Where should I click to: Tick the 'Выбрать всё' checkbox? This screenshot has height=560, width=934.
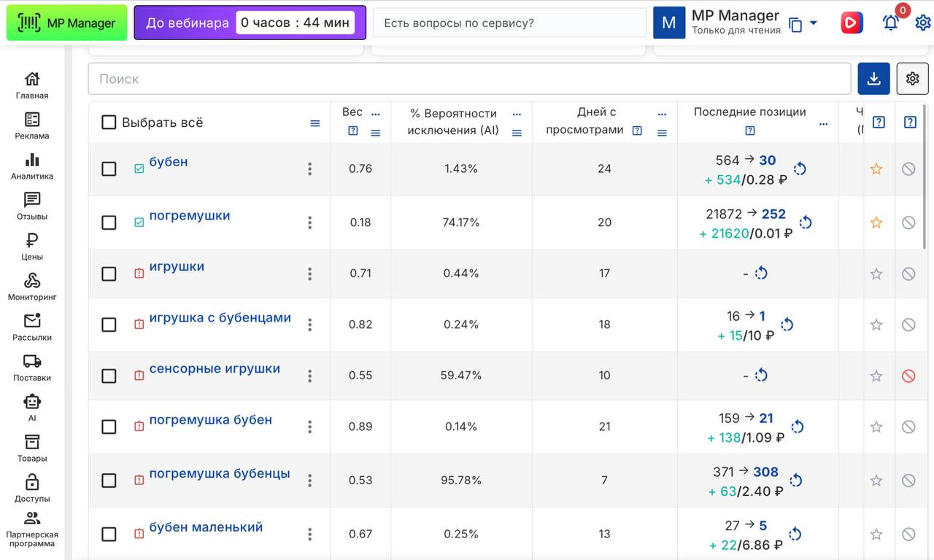click(x=109, y=122)
